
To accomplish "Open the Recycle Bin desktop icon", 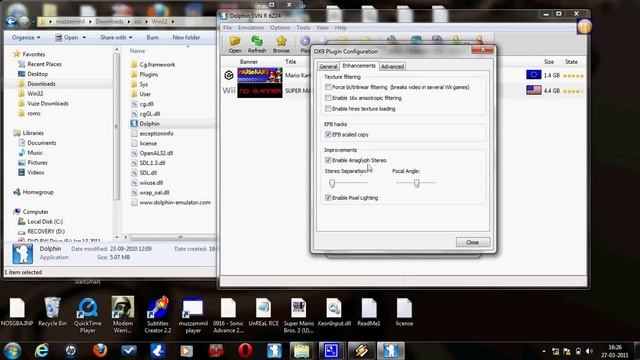I will pos(52,312).
